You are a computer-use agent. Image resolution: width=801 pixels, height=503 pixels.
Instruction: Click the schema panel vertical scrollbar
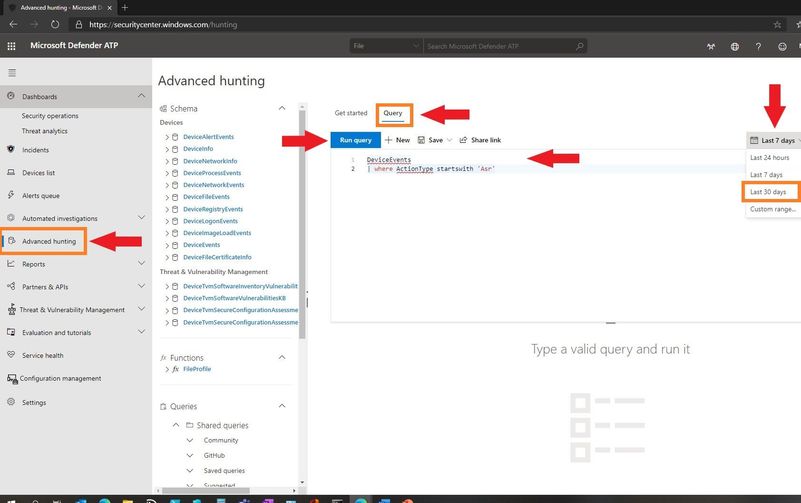(x=302, y=225)
